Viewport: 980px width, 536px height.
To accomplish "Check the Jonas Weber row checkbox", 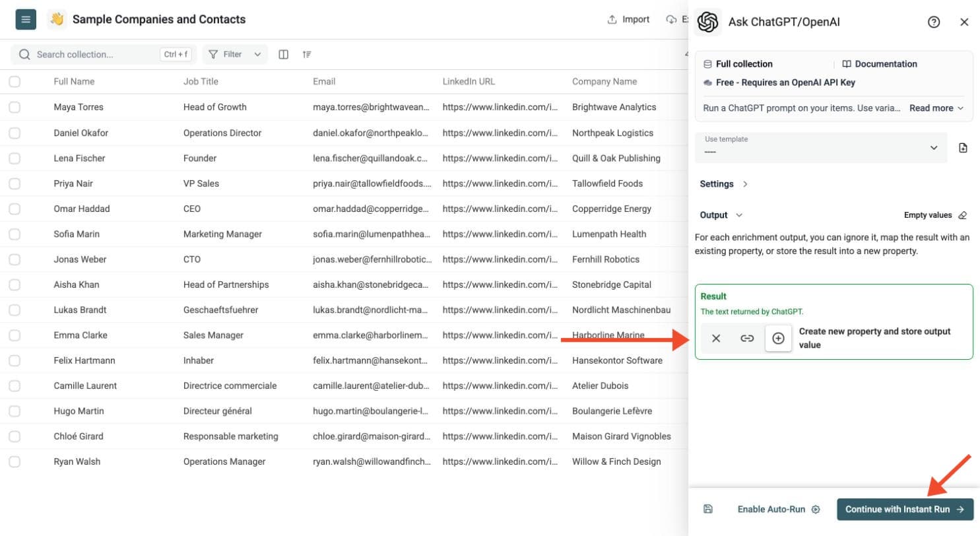I will click(15, 259).
